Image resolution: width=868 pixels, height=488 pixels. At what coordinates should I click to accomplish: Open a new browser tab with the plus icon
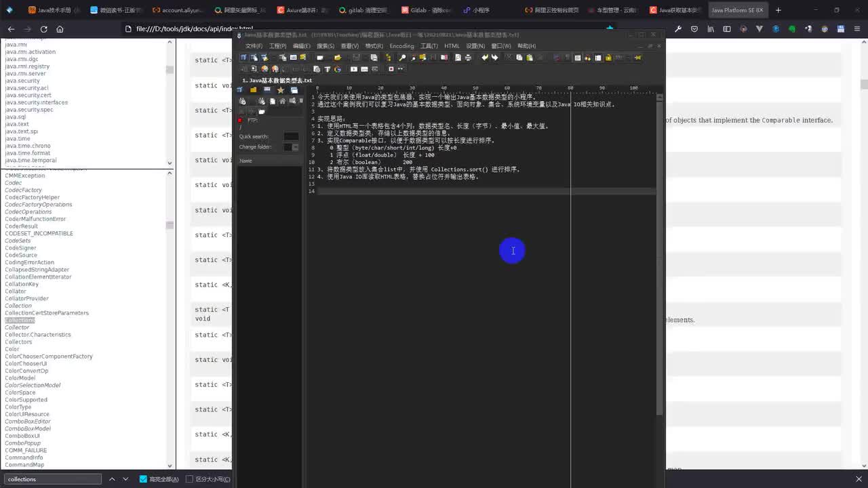(x=778, y=10)
